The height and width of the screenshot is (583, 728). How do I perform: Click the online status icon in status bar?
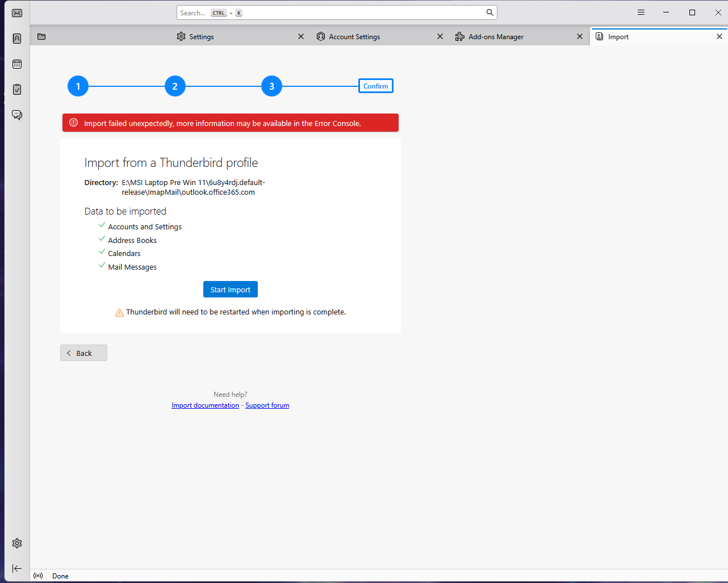click(x=38, y=576)
